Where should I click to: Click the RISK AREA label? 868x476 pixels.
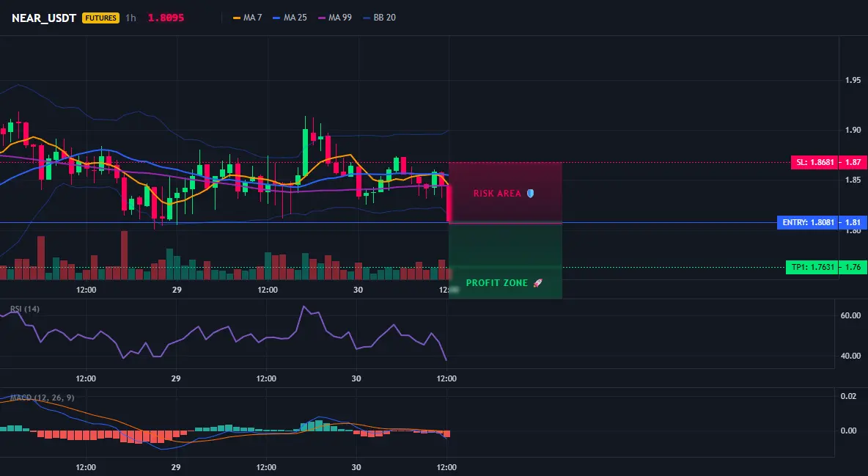[x=497, y=194]
